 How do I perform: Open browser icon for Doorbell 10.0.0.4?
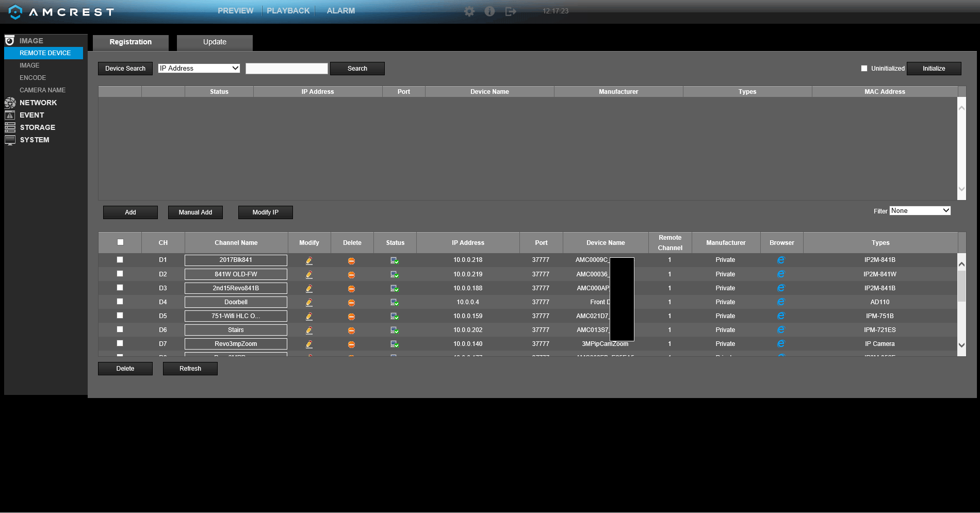point(781,302)
